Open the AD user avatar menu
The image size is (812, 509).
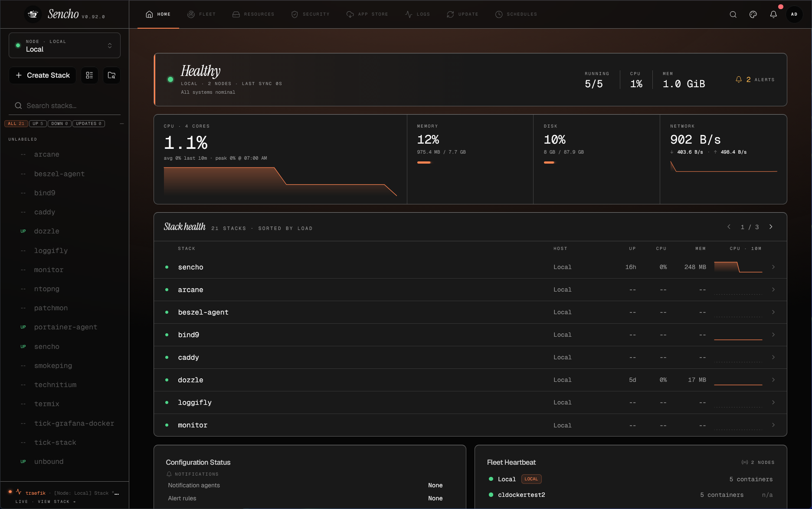(794, 14)
